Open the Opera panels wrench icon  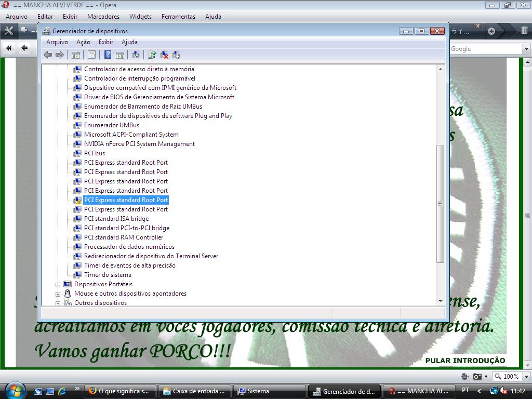tap(8, 31)
